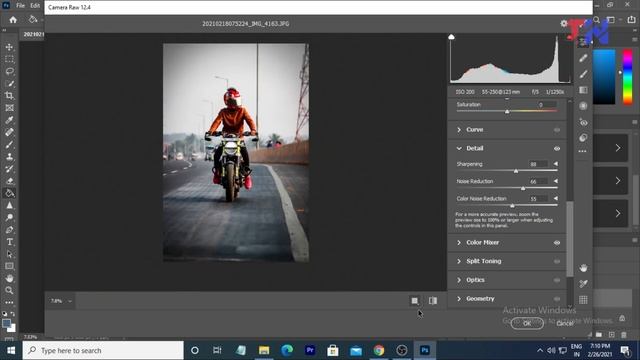Click the rainbow hue strip
Screen dimensions: 640x360
(627, 77)
